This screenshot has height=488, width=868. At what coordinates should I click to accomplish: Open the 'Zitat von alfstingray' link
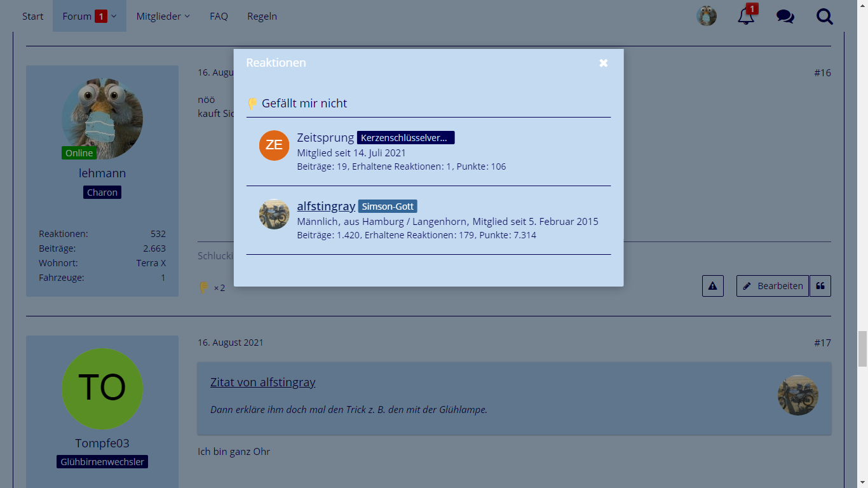click(263, 382)
